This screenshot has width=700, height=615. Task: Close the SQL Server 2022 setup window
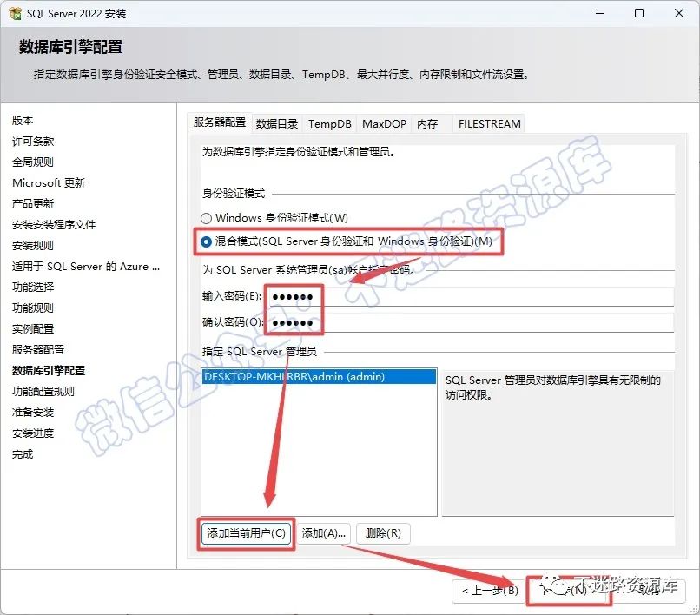tap(679, 13)
